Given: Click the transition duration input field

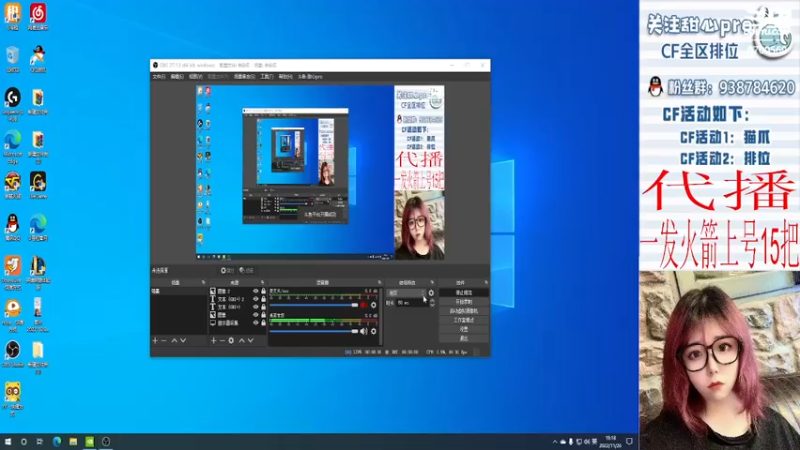Looking at the screenshot, I should 412,303.
